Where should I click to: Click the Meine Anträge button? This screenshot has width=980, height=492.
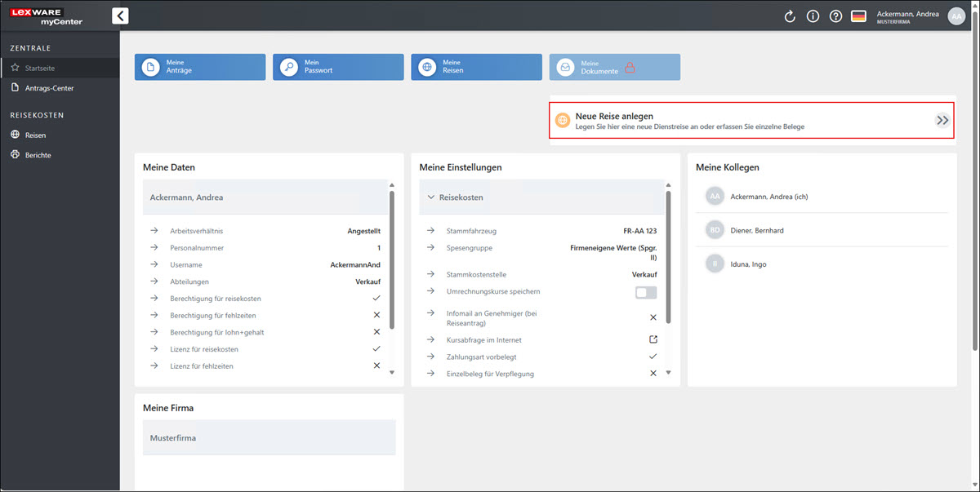(200, 67)
